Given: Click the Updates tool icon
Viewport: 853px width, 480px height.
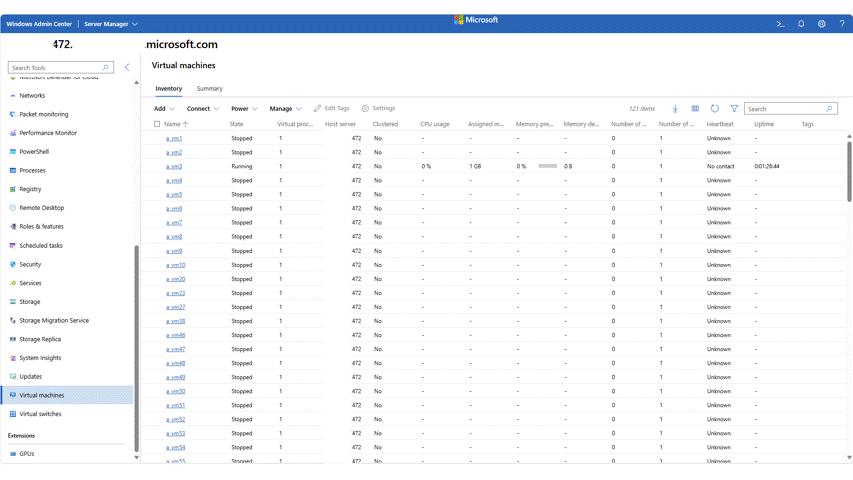Looking at the screenshot, I should tap(13, 377).
